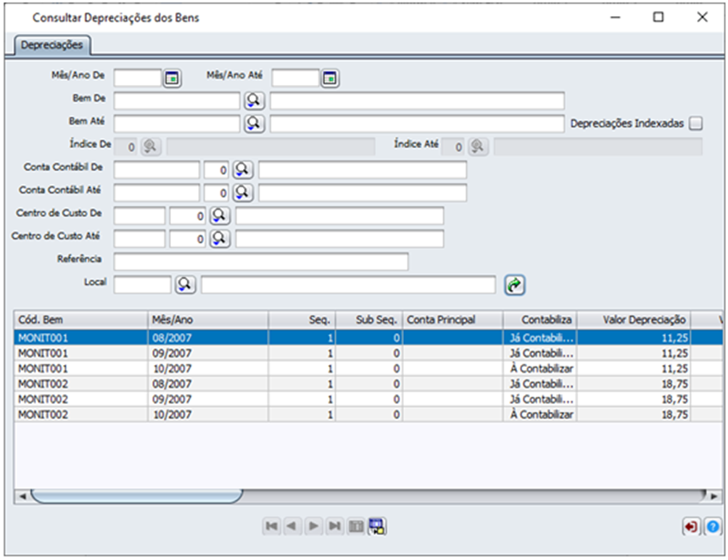Click search magnifier for Índice De
728x560 pixels.
coord(150,147)
